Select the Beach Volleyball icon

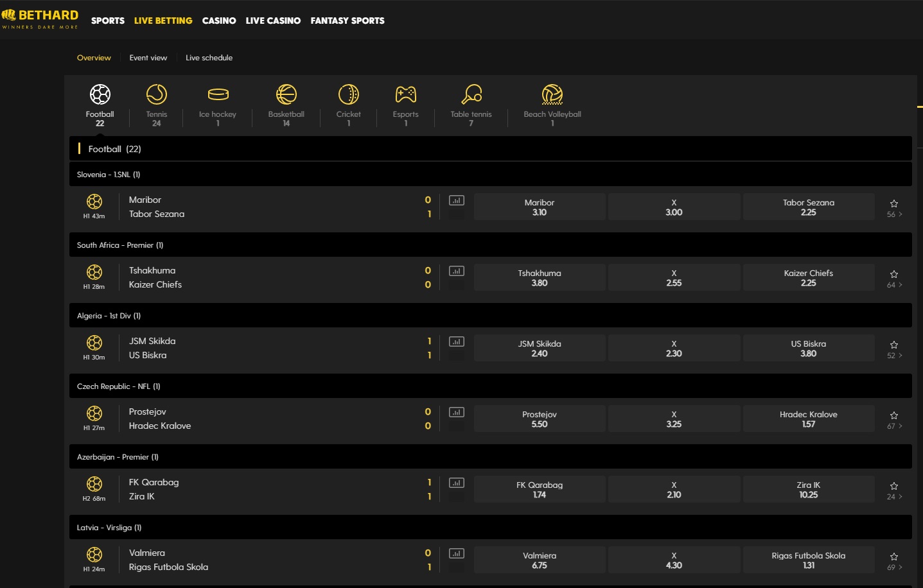click(552, 94)
